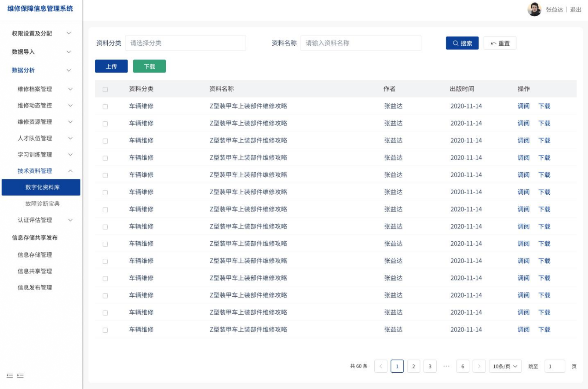The image size is (588, 389).
Task: Click the 资料名称 column header
Action: 222,89
